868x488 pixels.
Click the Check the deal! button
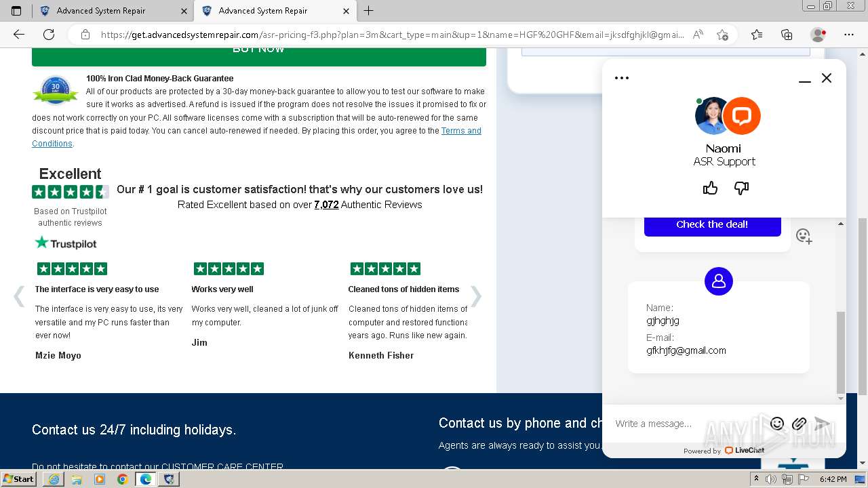click(x=712, y=225)
